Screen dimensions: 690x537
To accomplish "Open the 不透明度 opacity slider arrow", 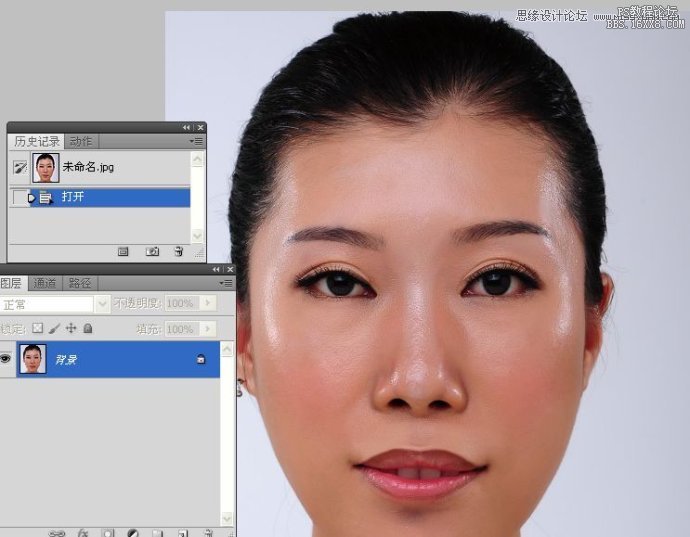I will point(206,303).
